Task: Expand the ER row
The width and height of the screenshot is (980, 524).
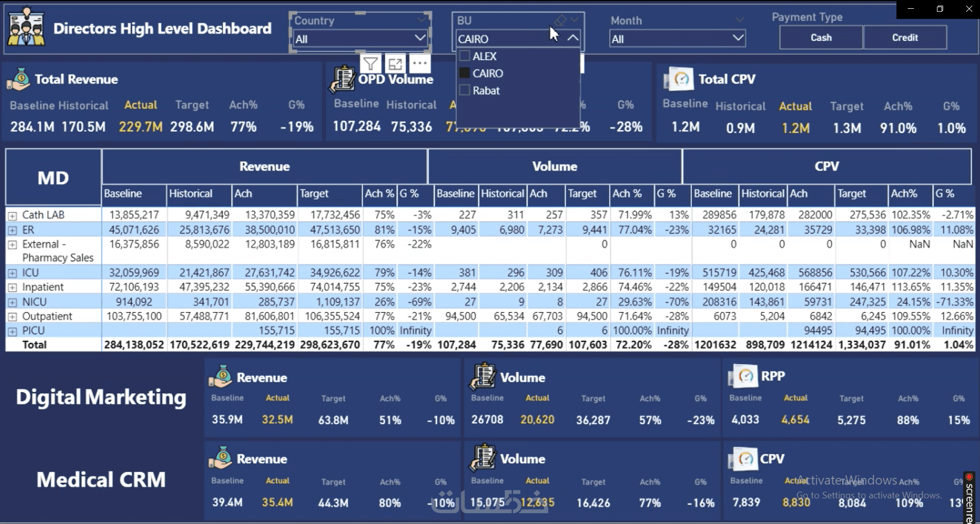Action: click(12, 230)
